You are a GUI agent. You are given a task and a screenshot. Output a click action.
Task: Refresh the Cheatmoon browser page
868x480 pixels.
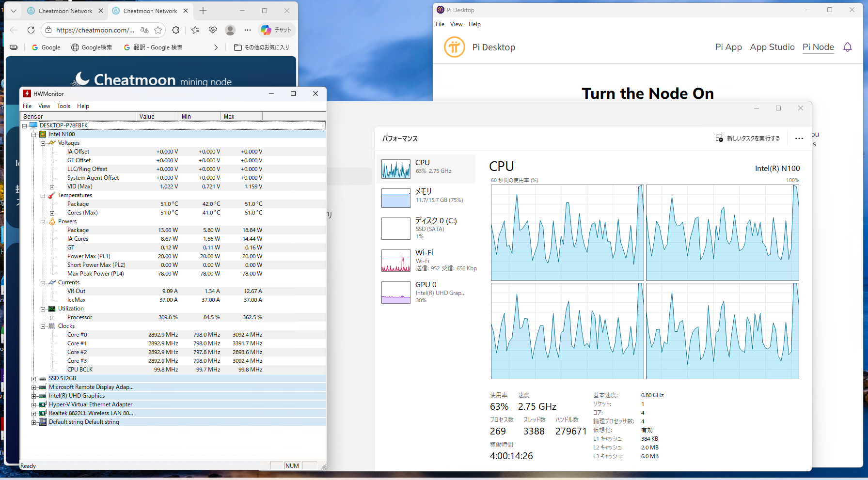[31, 30]
